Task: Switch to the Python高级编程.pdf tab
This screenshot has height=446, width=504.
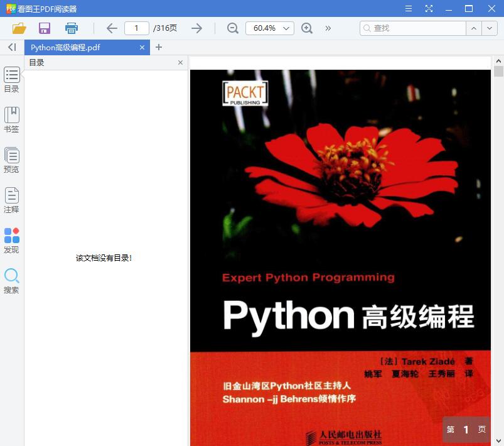Action: pyautogui.click(x=82, y=47)
